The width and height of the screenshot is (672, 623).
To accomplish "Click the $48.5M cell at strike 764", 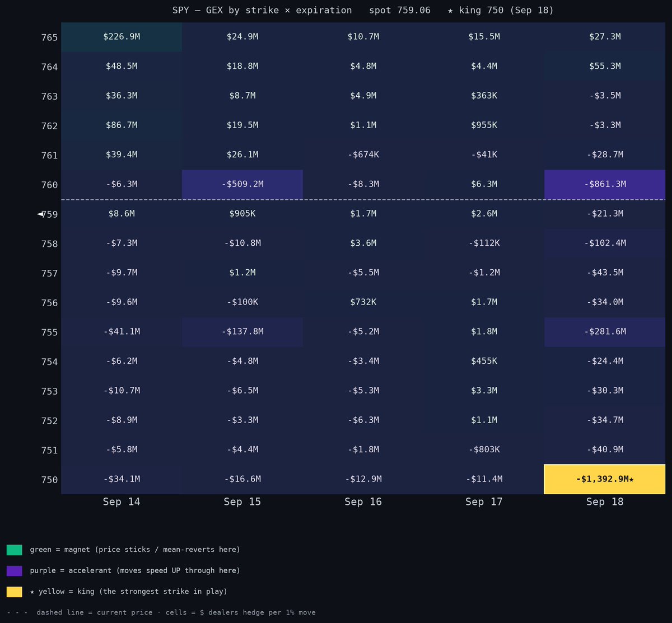I will (122, 67).
